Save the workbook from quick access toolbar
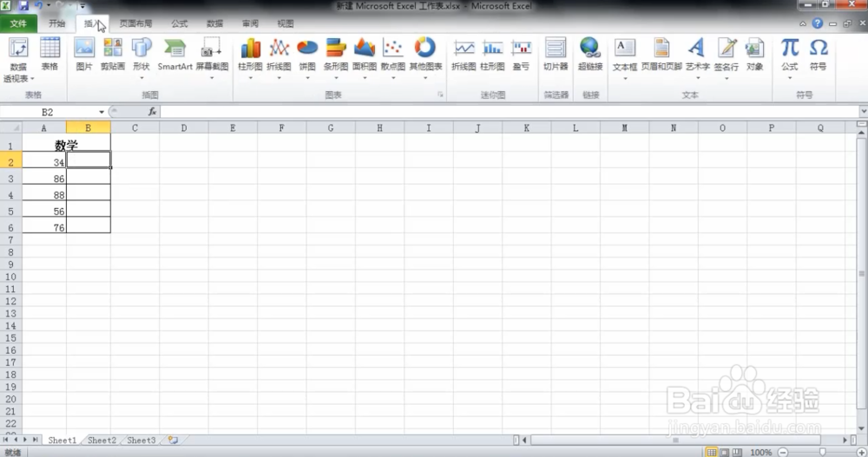 coord(23,5)
